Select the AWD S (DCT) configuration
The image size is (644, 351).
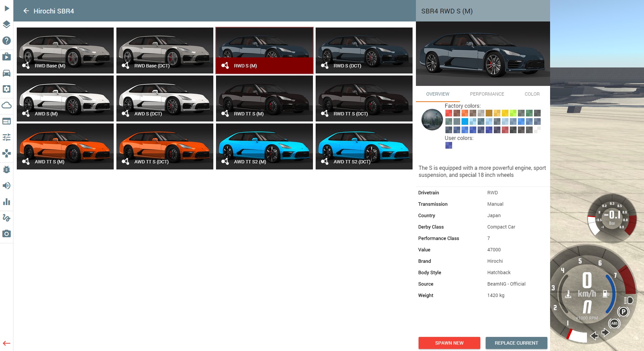coord(165,98)
